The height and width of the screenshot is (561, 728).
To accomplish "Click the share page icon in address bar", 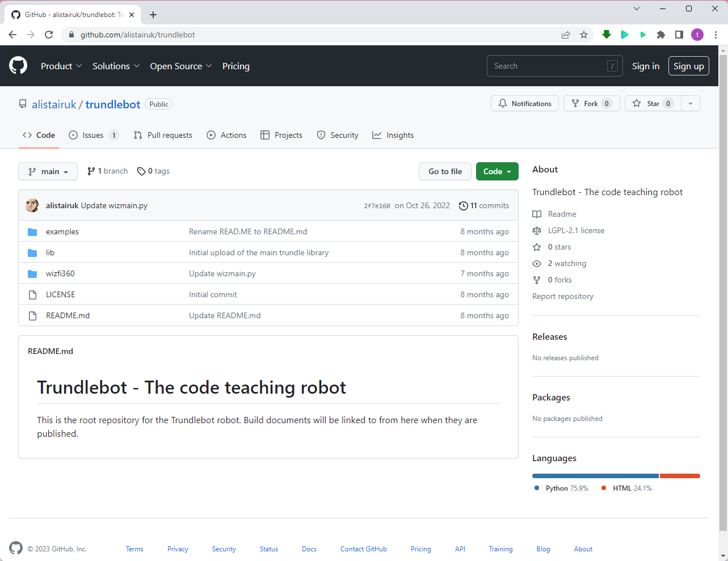I will click(x=566, y=35).
